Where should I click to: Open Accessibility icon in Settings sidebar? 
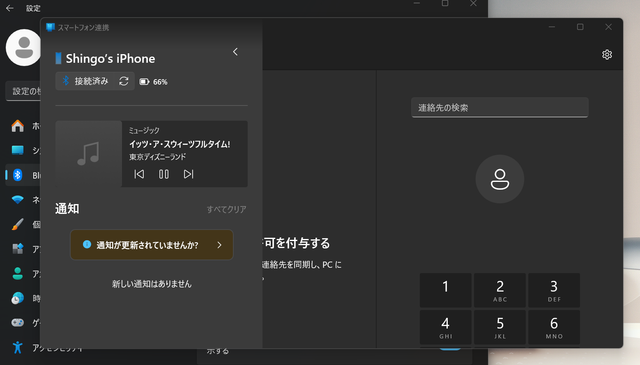click(18, 347)
